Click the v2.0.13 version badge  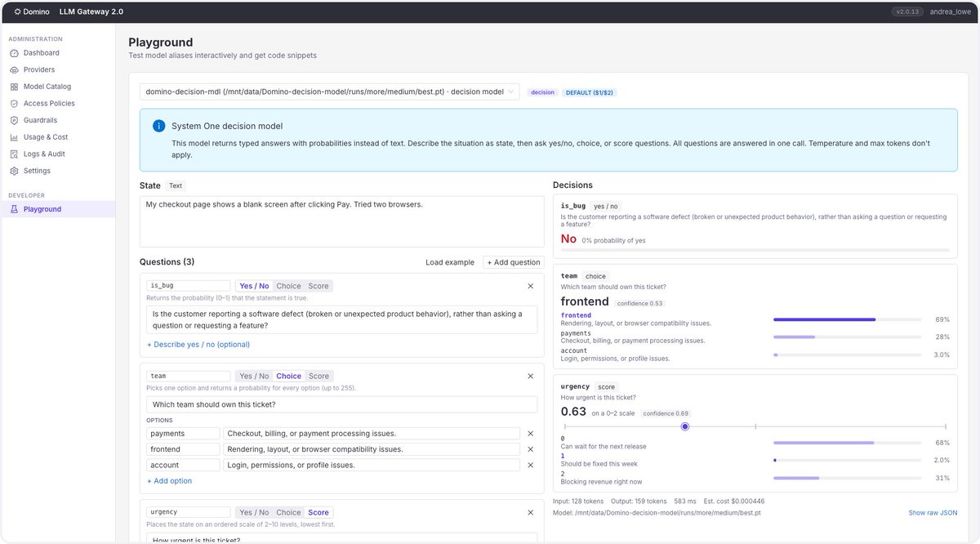(906, 11)
